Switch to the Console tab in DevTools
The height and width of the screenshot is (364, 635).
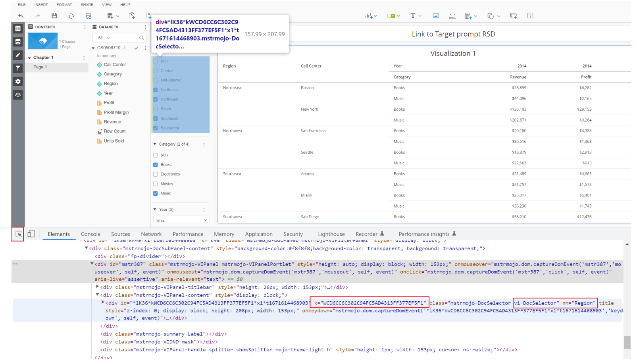(x=90, y=234)
